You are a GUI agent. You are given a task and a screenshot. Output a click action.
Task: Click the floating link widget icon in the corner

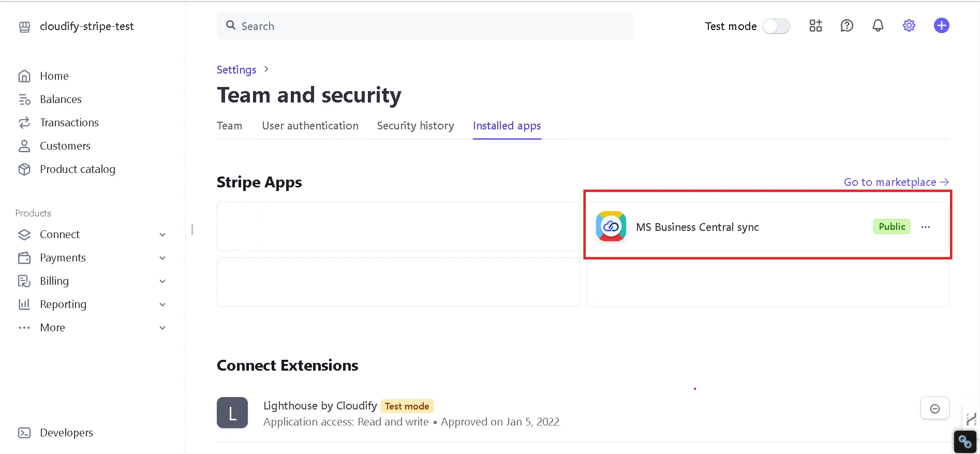coord(965,442)
